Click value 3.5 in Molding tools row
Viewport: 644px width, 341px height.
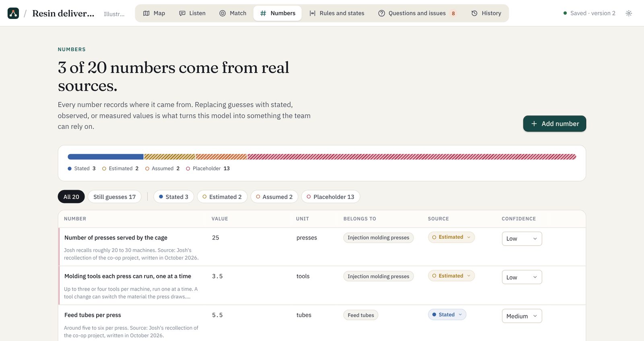[217, 276]
